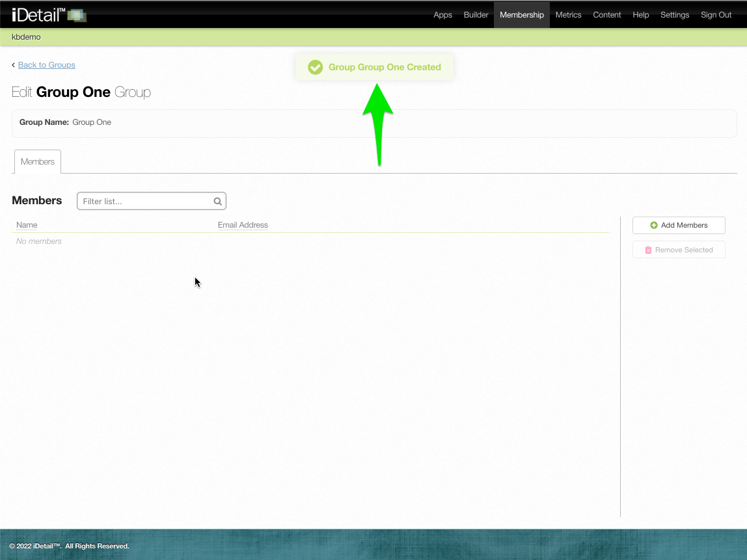The height and width of the screenshot is (560, 747).
Task: Click the iDetail logo
Action: [x=49, y=15]
